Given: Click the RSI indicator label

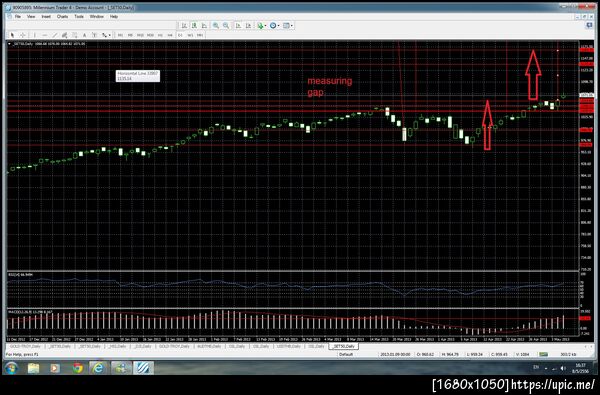Looking at the screenshot, I should click(x=21, y=275).
